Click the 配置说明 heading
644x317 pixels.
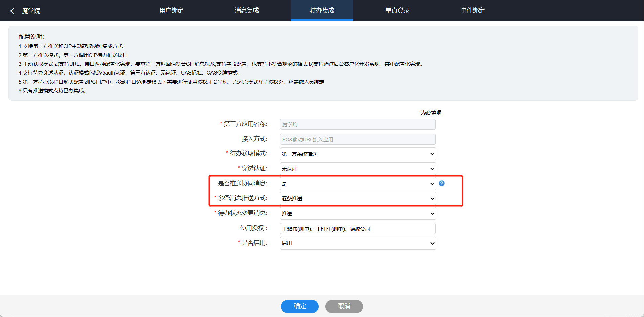click(x=31, y=37)
